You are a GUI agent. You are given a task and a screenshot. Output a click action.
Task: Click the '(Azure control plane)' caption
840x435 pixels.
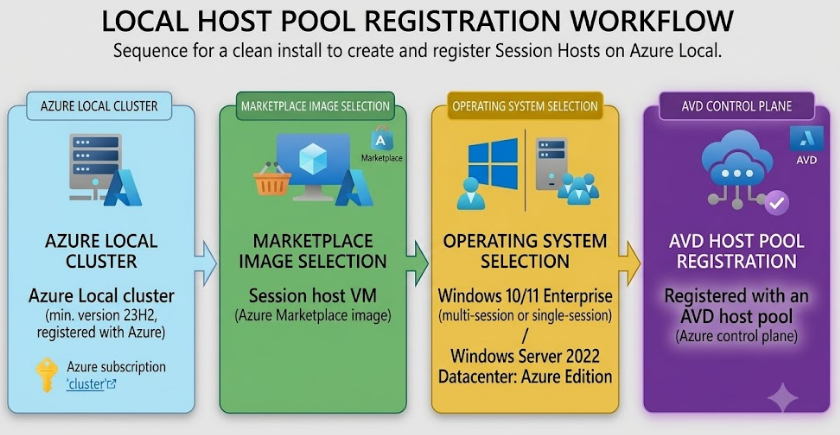click(737, 336)
